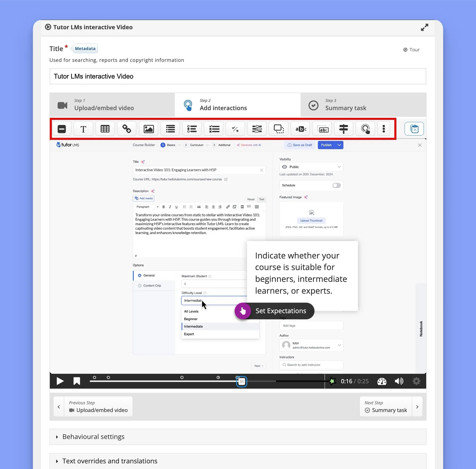Add a Drag Text interaction

[322, 129]
